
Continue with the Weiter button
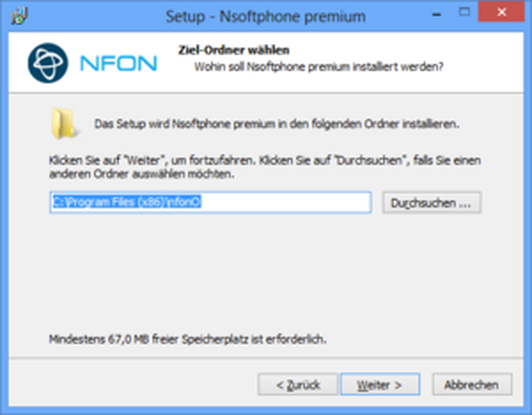point(380,385)
